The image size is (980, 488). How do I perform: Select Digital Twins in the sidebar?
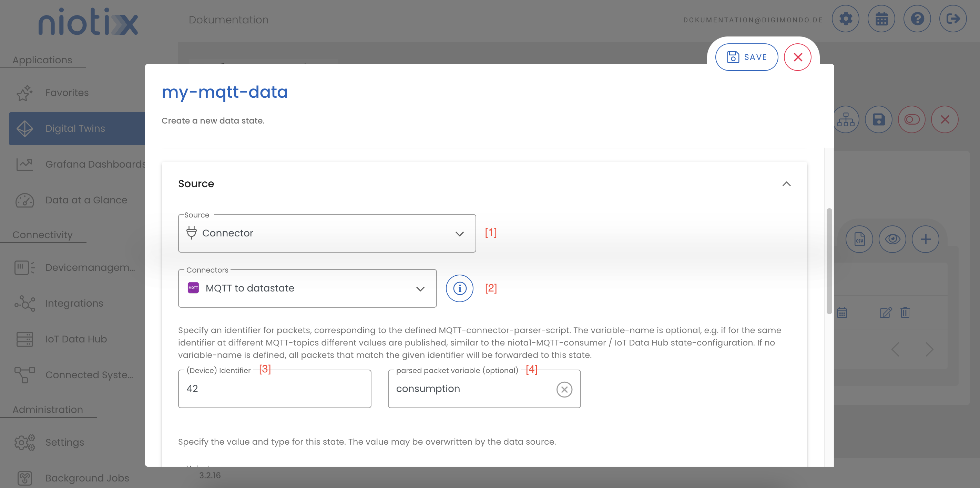tap(75, 128)
